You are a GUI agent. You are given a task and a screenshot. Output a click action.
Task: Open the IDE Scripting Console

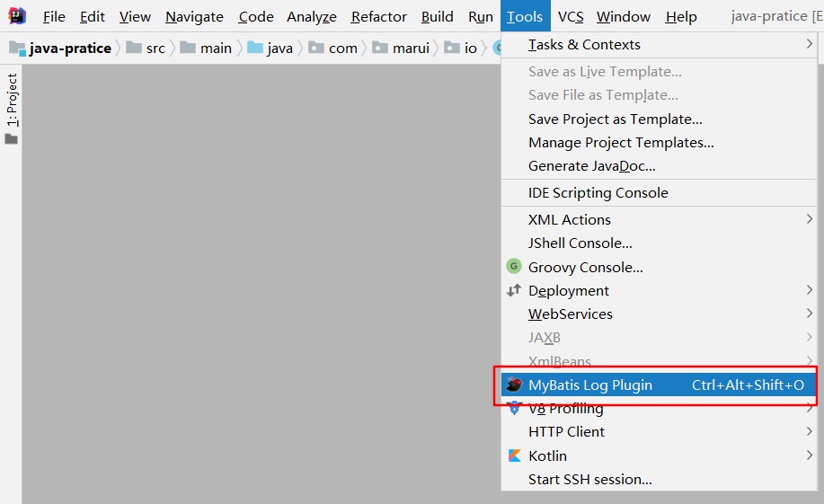pyautogui.click(x=598, y=192)
